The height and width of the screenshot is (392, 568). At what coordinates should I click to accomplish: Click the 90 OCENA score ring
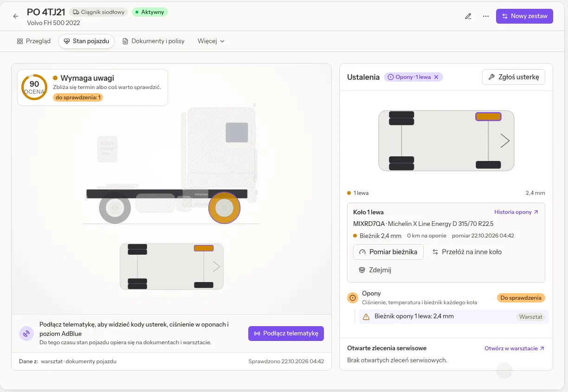coord(34,87)
